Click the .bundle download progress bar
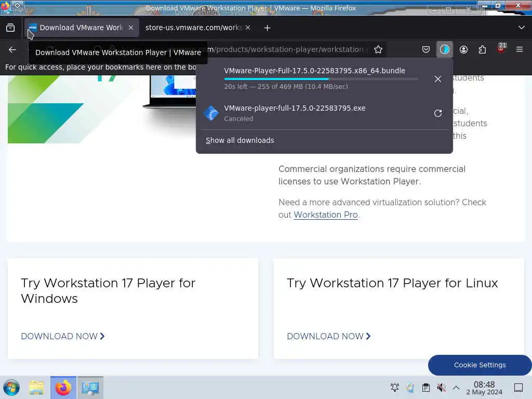The width and height of the screenshot is (532, 399). (x=321, y=79)
